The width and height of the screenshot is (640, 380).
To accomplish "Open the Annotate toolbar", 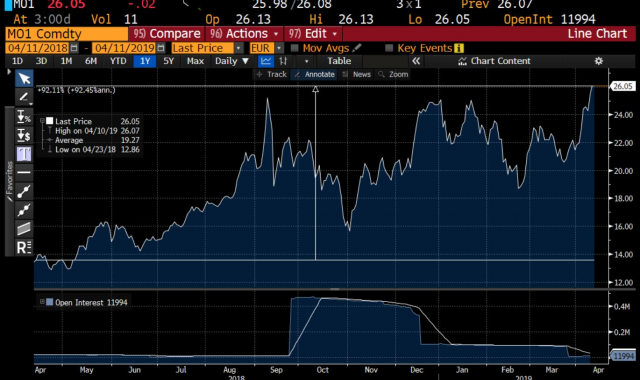I will click(314, 74).
